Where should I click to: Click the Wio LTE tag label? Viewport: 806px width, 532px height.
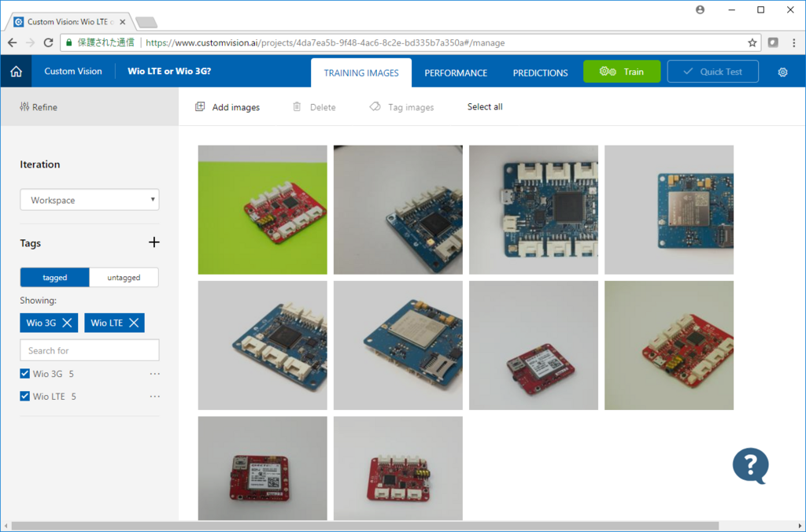(x=49, y=397)
